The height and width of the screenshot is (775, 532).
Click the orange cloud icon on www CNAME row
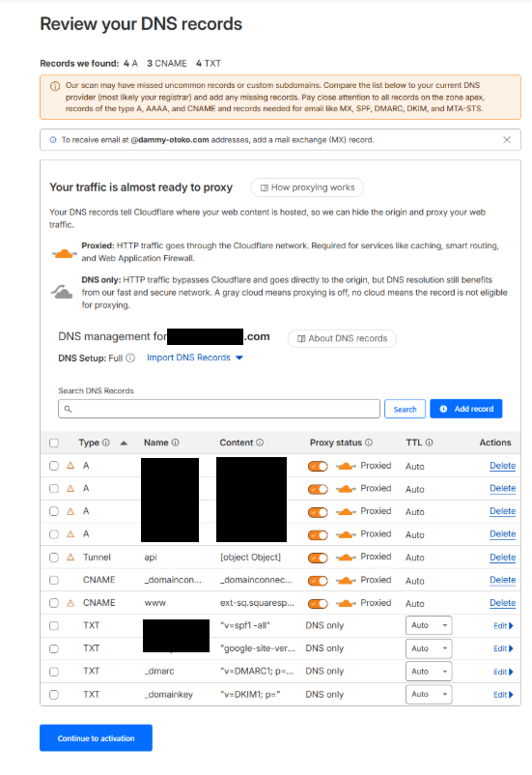(x=346, y=603)
